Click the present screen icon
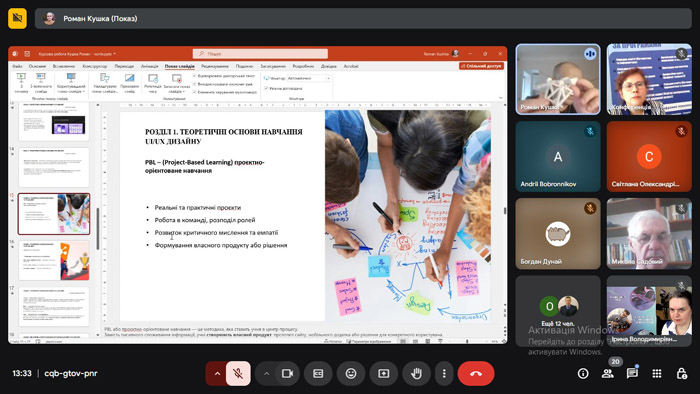The height and width of the screenshot is (394, 700). [x=383, y=373]
